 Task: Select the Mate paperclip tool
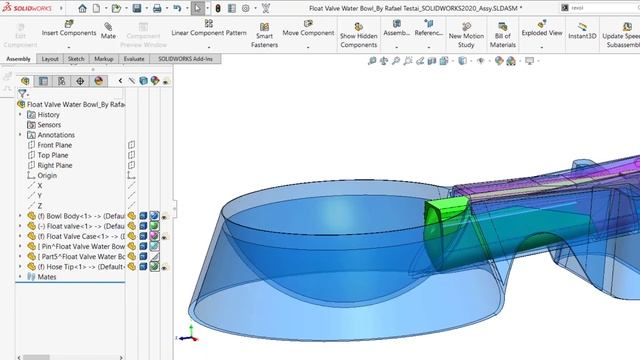point(108,27)
